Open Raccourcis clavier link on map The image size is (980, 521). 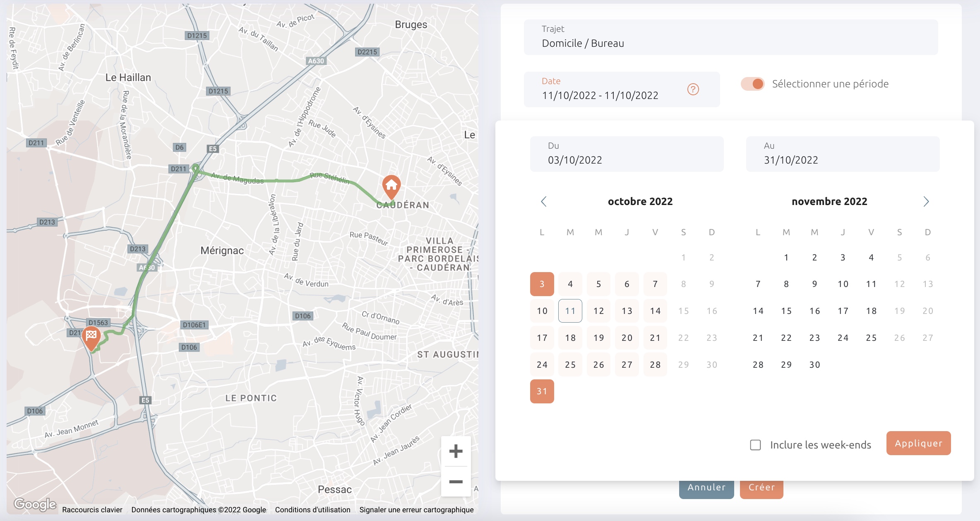(92, 510)
